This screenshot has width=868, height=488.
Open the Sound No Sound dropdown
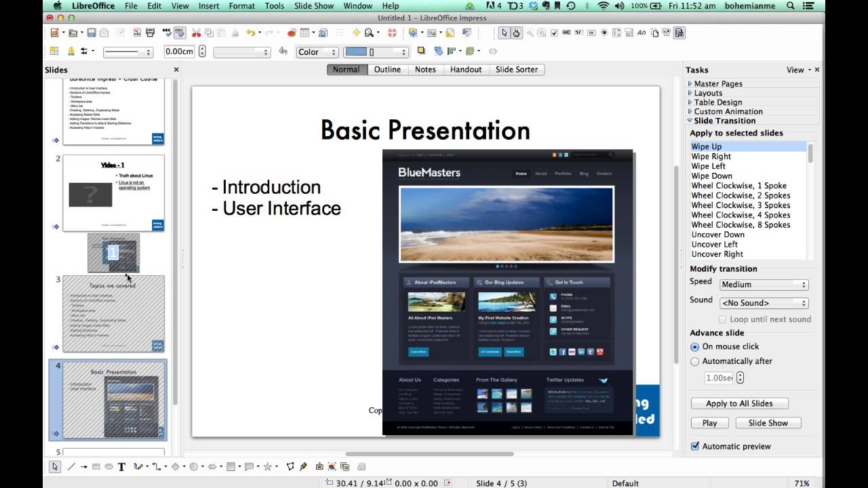point(764,303)
